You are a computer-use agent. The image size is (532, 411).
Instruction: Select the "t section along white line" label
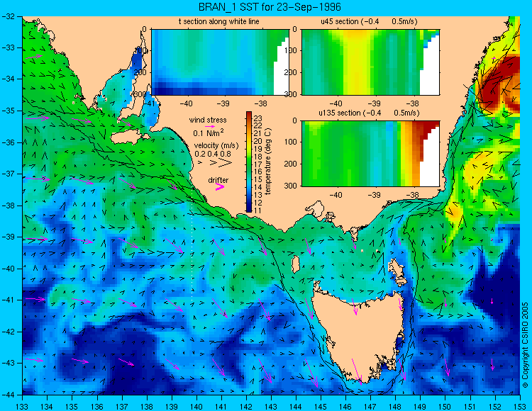(x=219, y=21)
